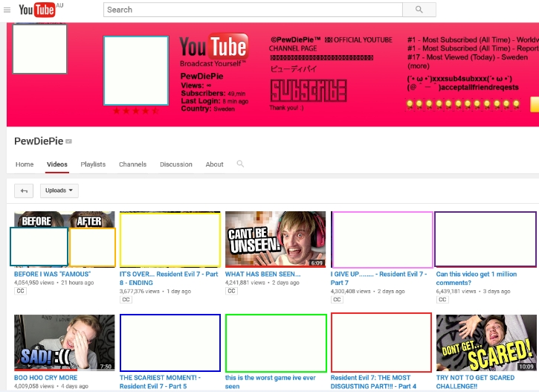The width and height of the screenshot is (539, 392).
Task: Click '4,054,950 views' under BEFORE I WAS FAMOUS
Action: [x=34, y=283]
